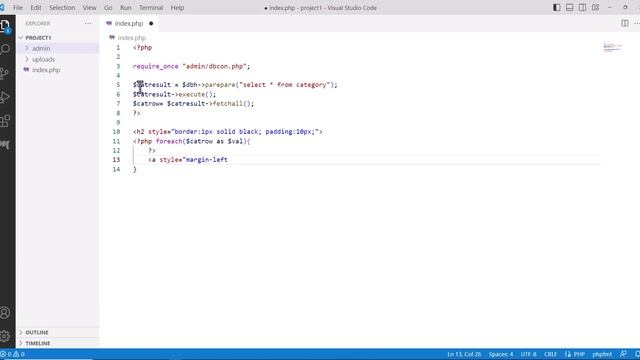Select language mode PHP in status bar
The width and height of the screenshot is (640, 360).
[579, 354]
